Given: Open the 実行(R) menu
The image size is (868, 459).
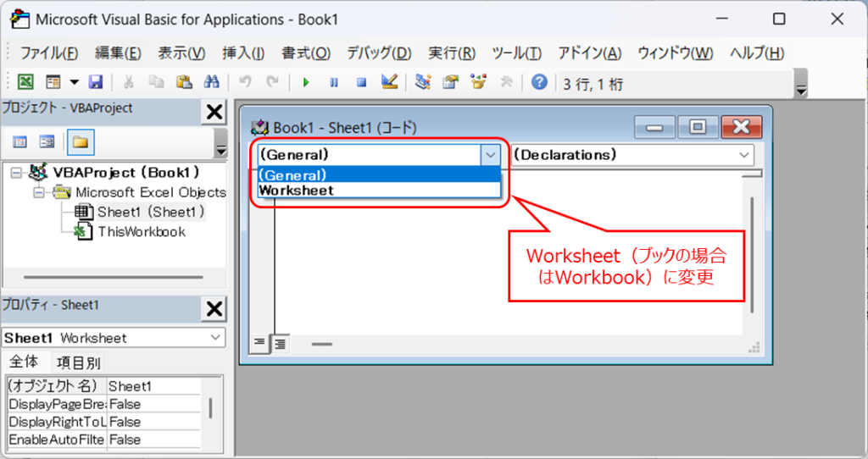Looking at the screenshot, I should tap(452, 53).
